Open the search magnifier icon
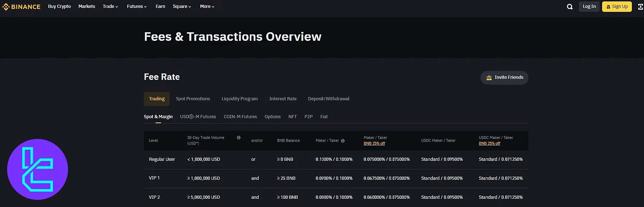The height and width of the screenshot is (207, 644). coord(570,7)
